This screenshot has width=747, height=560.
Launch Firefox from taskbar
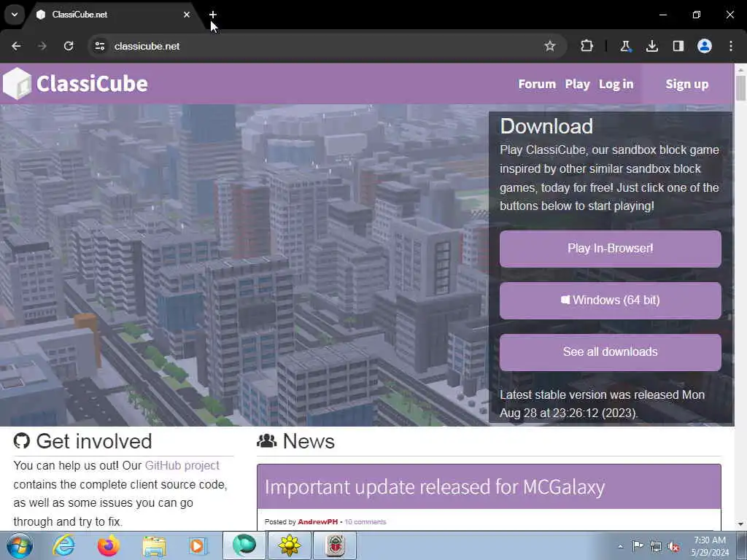[x=109, y=545]
